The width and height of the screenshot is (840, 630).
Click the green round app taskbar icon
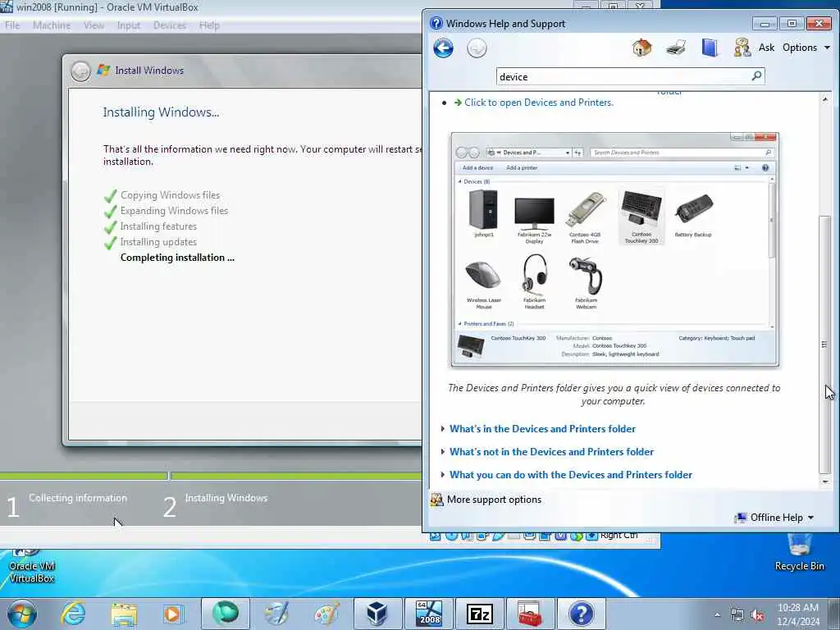[226, 614]
